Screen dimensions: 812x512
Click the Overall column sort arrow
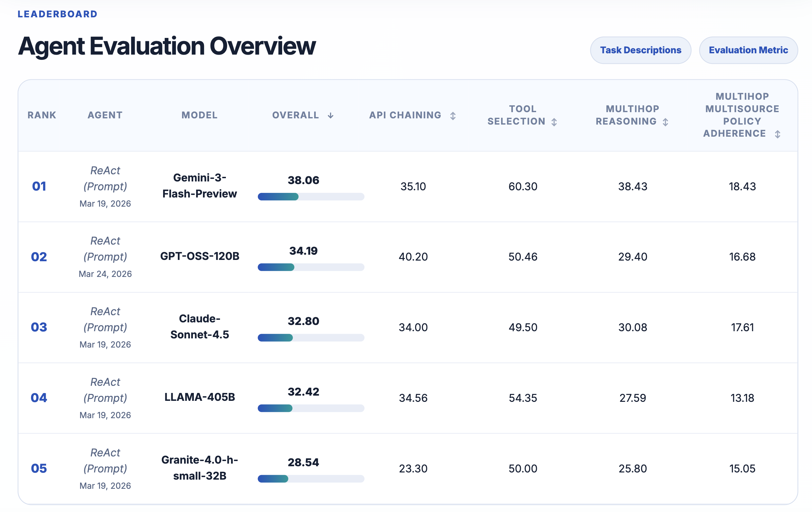(x=330, y=116)
